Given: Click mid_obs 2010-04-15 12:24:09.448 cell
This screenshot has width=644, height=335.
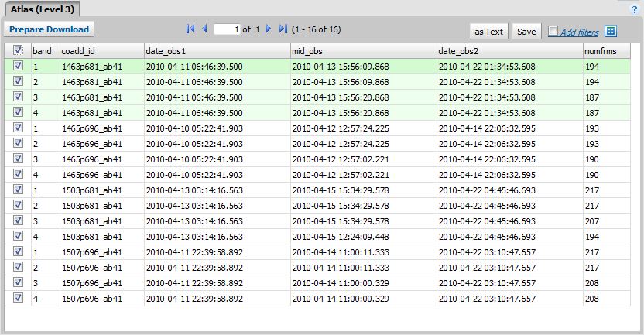Looking at the screenshot, I should point(341,237).
